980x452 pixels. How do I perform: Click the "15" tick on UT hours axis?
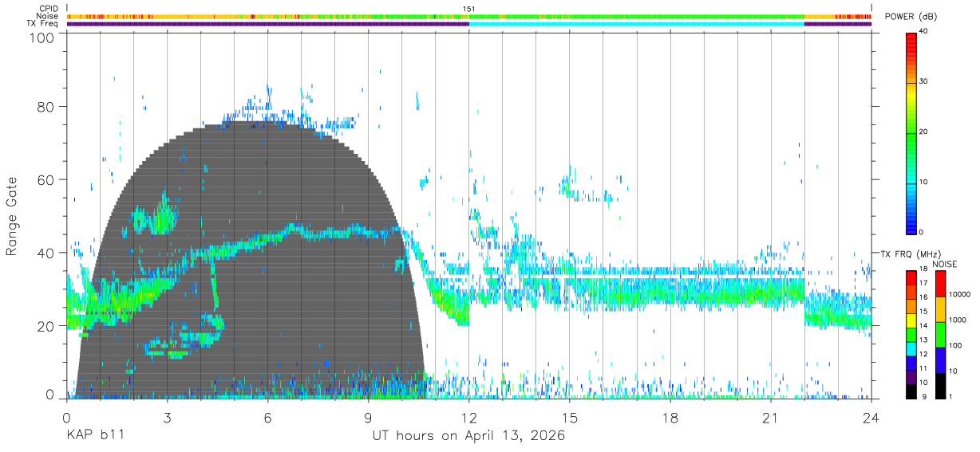[x=570, y=418]
